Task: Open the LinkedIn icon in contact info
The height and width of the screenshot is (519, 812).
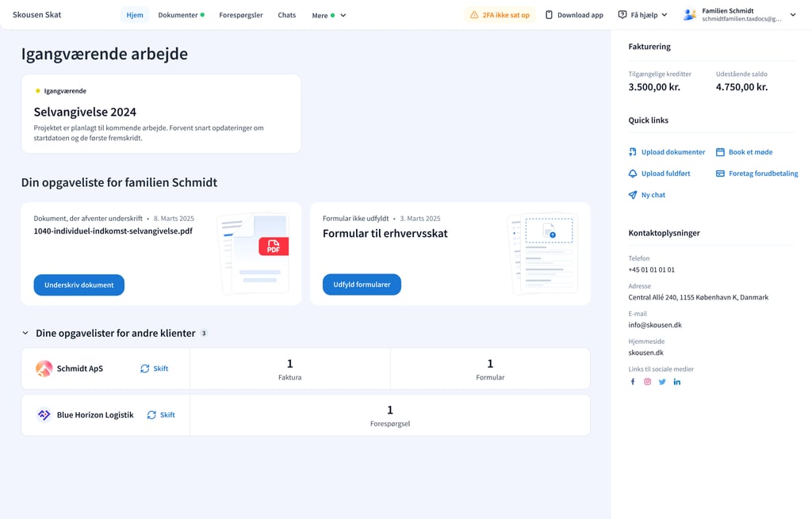Action: [x=677, y=382]
